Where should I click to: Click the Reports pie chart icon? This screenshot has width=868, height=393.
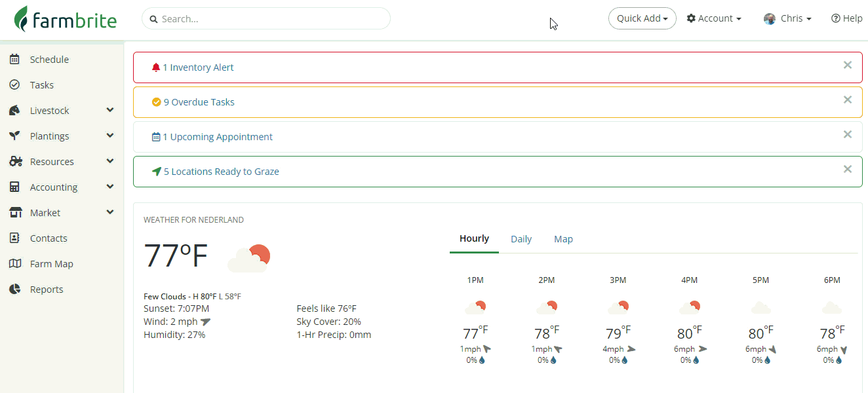pyautogui.click(x=14, y=290)
